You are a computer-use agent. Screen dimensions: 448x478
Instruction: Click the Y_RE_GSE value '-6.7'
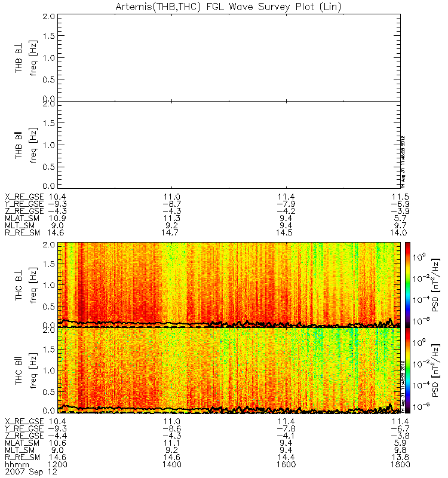point(400,428)
